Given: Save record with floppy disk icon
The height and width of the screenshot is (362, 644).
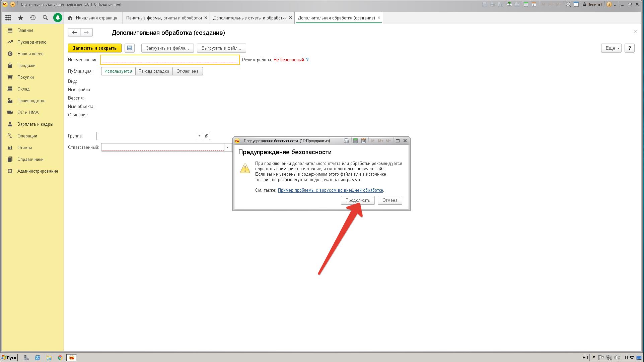Looking at the screenshot, I should click(x=130, y=48).
